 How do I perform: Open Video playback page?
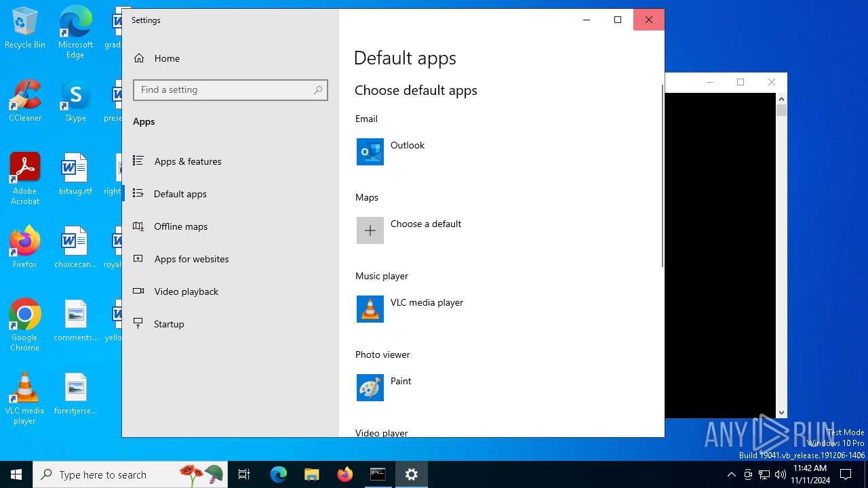231,291
